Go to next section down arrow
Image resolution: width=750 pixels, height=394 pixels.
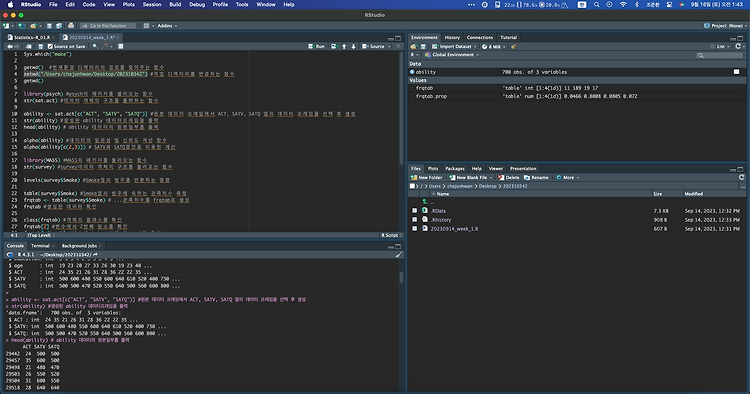tap(353, 46)
